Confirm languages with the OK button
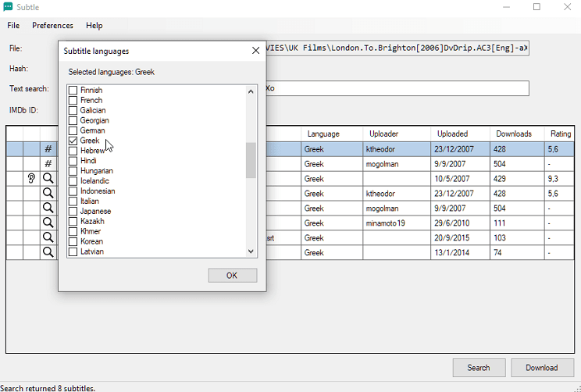 tap(233, 276)
